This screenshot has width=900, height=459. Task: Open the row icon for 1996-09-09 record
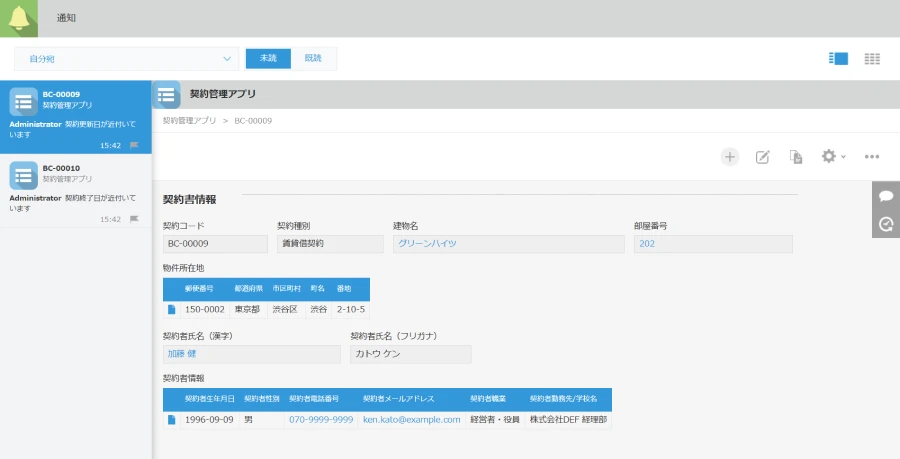(x=171, y=419)
